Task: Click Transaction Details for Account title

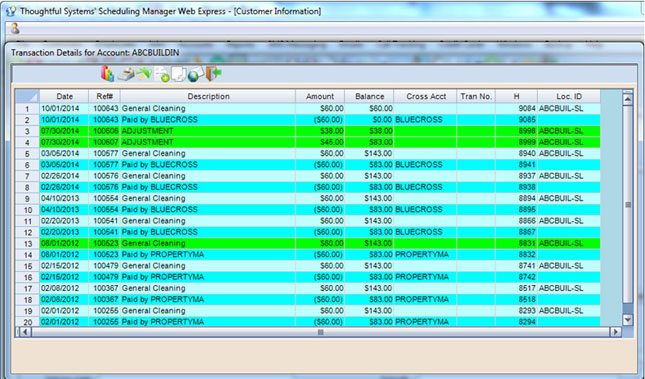Action: pos(95,53)
